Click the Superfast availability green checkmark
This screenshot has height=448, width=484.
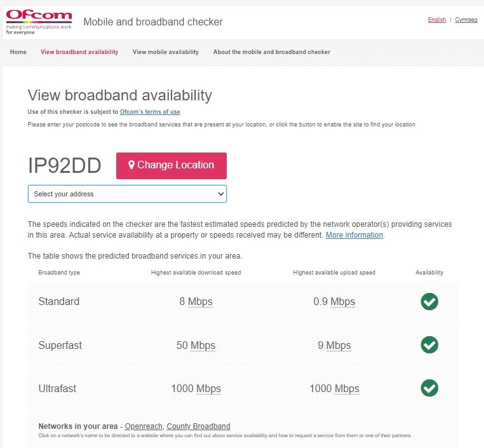pos(429,345)
